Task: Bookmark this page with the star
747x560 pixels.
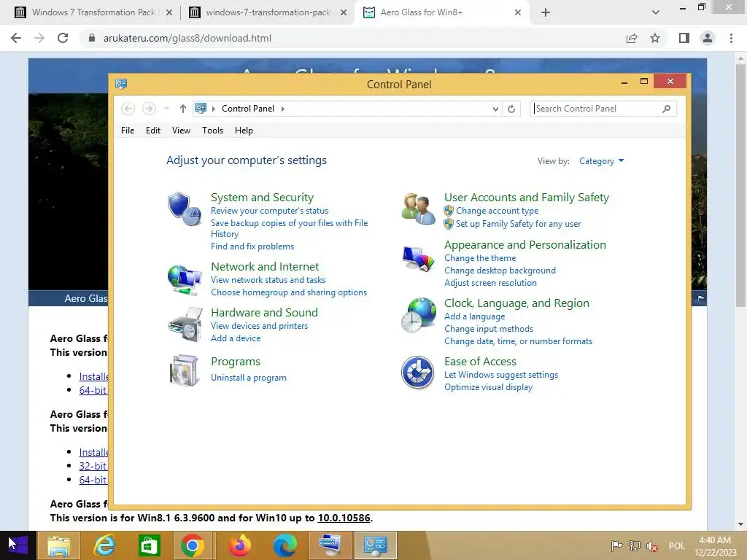Action: tap(655, 38)
